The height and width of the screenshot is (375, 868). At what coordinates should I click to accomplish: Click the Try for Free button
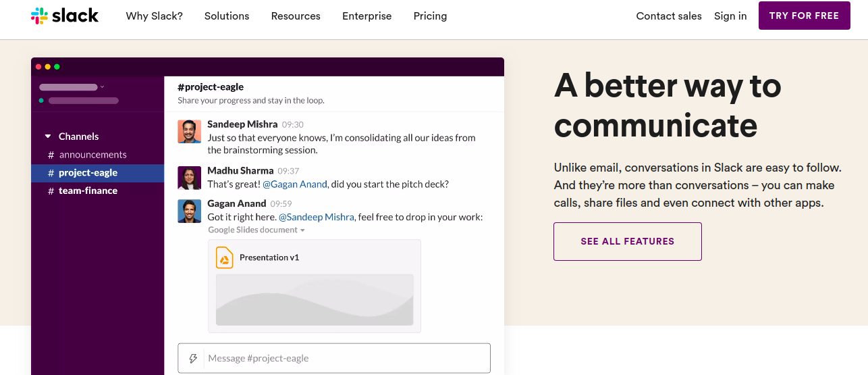click(x=804, y=16)
